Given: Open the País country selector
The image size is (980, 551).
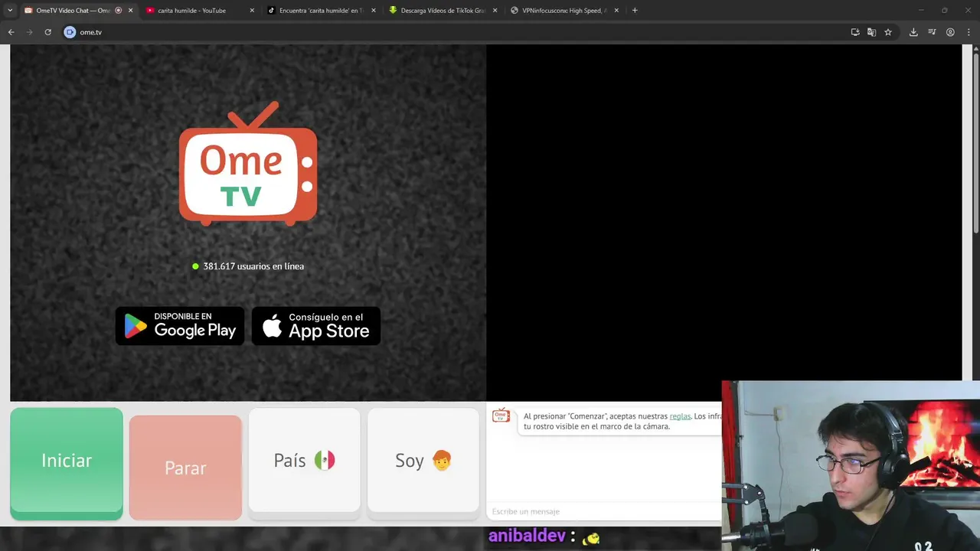Looking at the screenshot, I should [304, 460].
